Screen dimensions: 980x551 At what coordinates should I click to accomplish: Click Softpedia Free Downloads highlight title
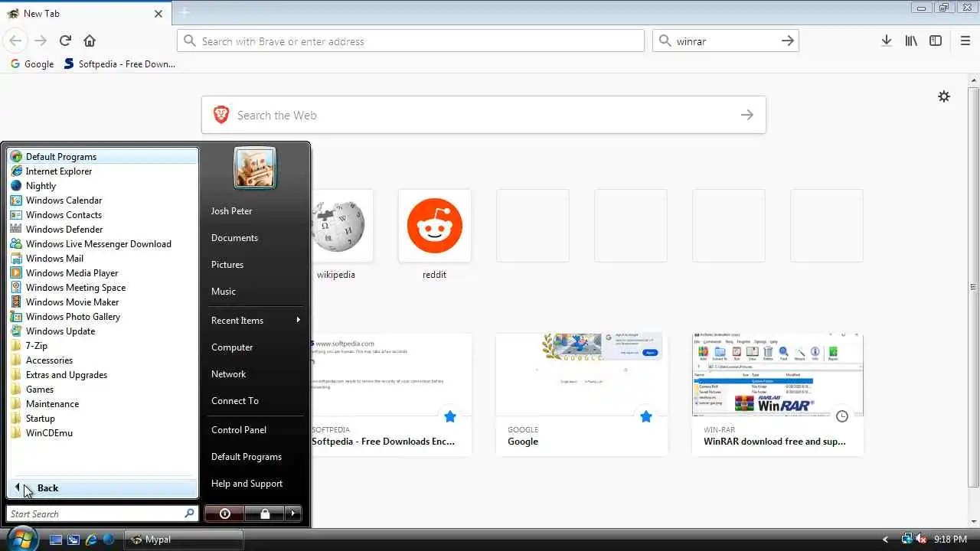(383, 442)
